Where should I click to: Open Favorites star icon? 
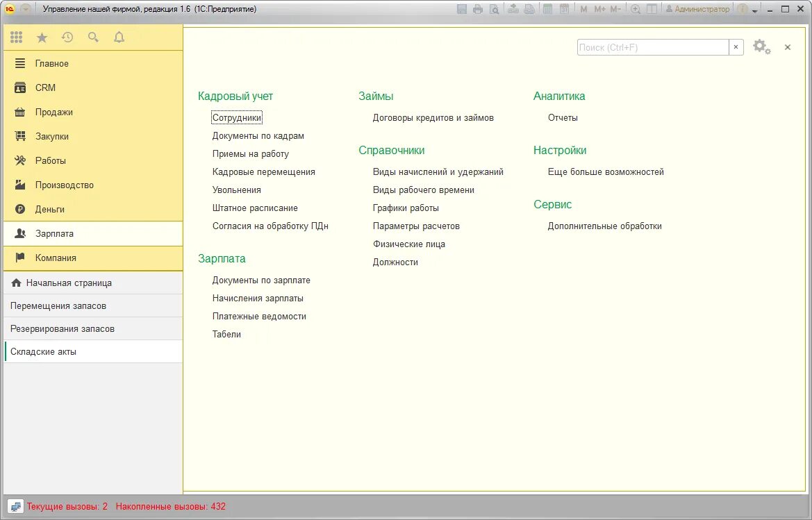pos(42,37)
